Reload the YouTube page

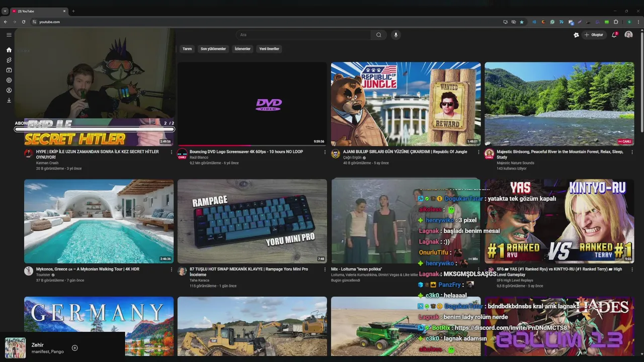23,22
